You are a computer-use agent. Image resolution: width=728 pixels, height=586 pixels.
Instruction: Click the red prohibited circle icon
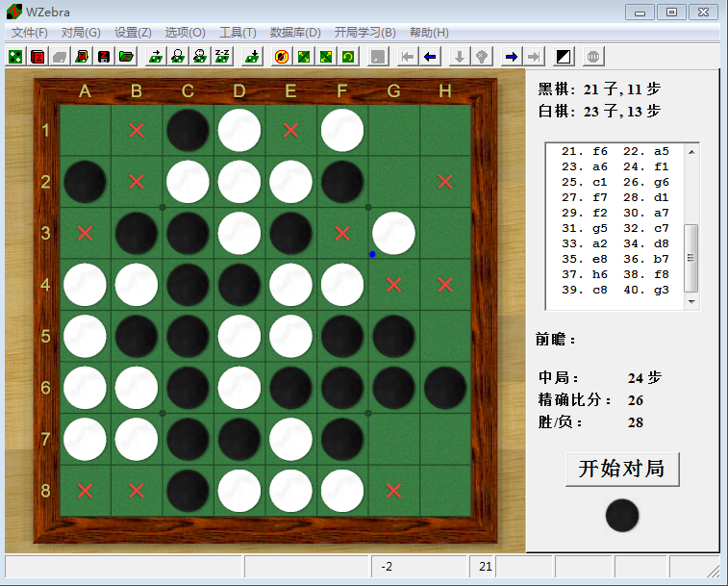282,57
